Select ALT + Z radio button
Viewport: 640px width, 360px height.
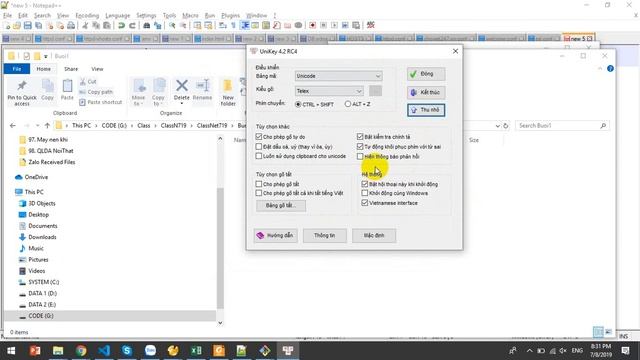(348, 104)
